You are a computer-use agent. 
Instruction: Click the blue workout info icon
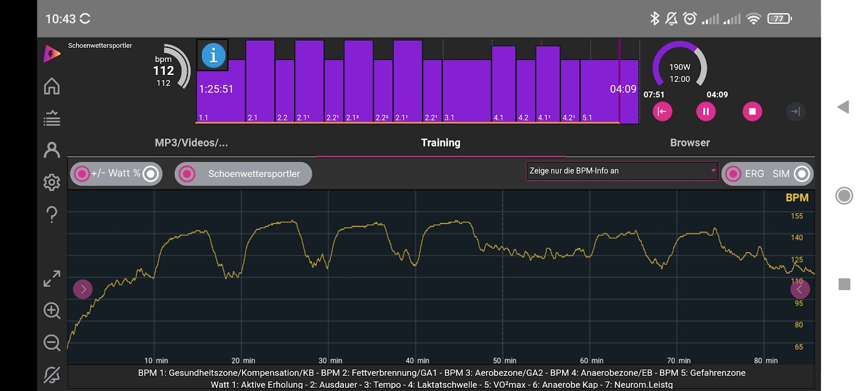pos(213,55)
